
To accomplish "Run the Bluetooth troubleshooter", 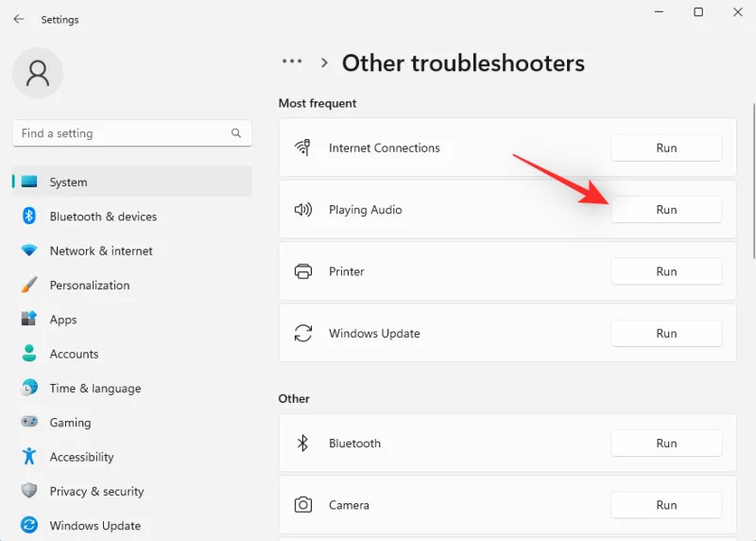I will click(x=666, y=443).
